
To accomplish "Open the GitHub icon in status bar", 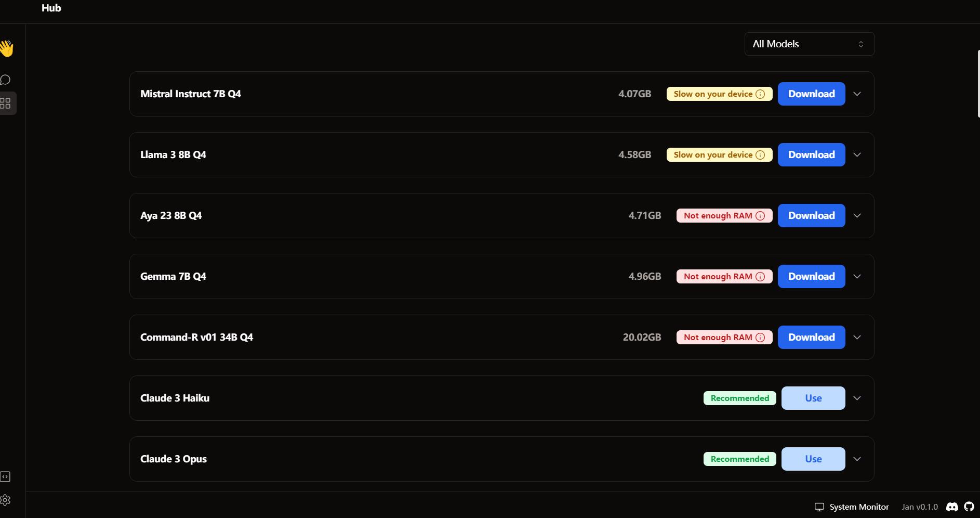I will tap(969, 507).
